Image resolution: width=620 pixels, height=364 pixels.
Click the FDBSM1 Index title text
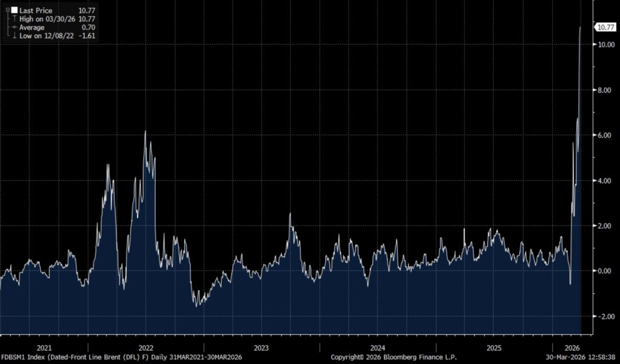121,357
